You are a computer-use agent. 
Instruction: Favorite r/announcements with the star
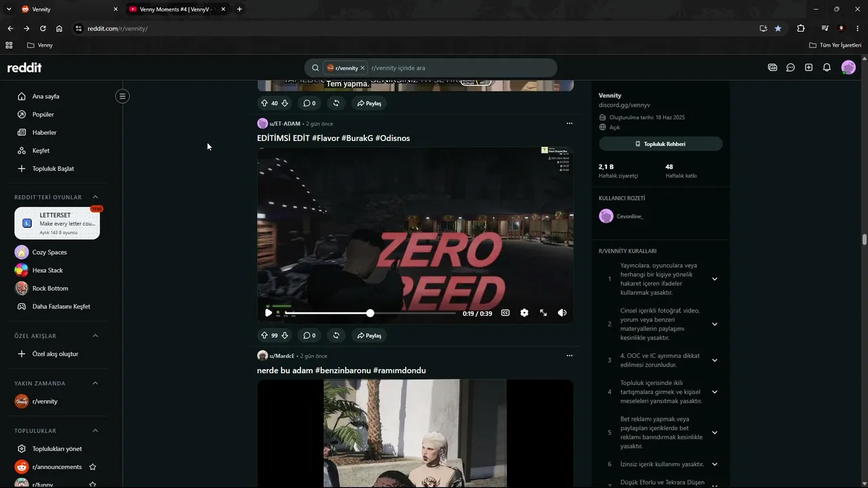pyautogui.click(x=93, y=467)
